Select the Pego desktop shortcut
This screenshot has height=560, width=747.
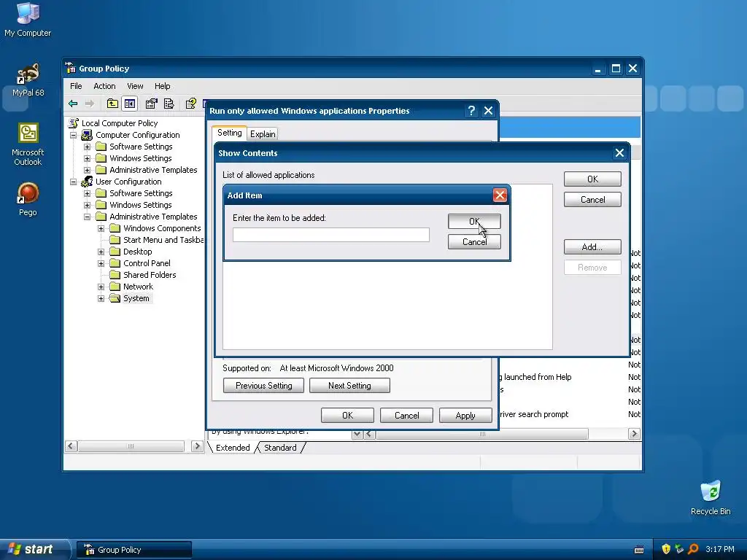28,199
